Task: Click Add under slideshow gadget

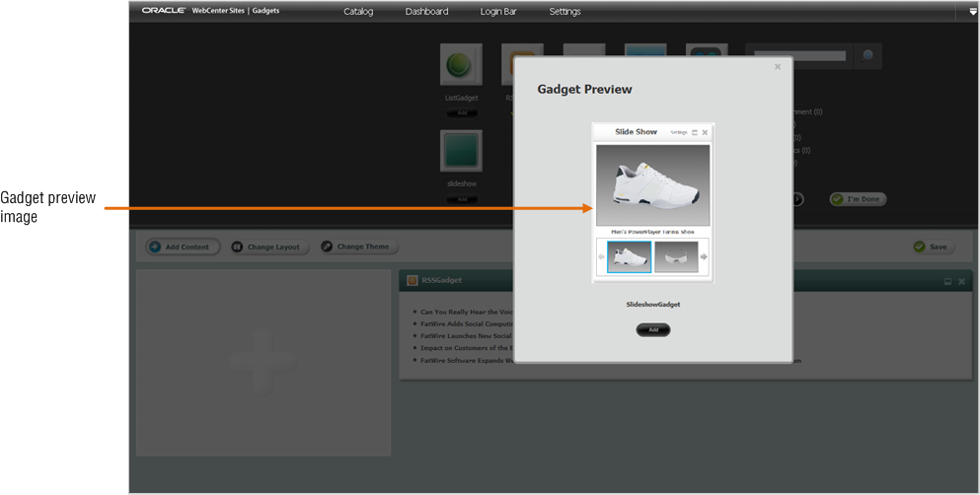Action: (x=462, y=199)
